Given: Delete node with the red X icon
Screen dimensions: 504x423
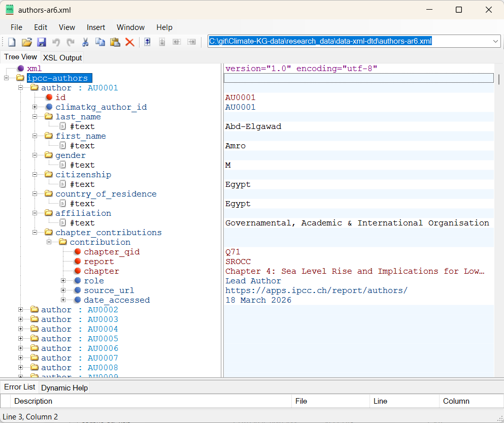Looking at the screenshot, I should pyautogui.click(x=130, y=42).
